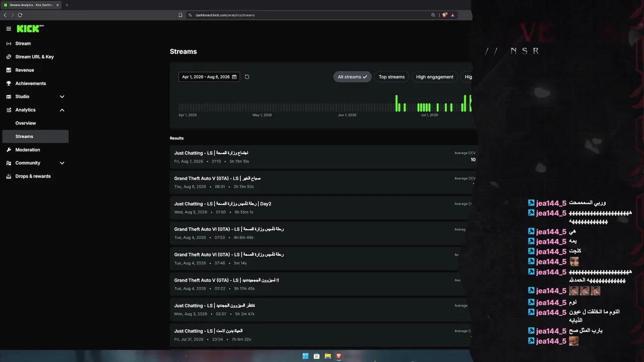Click the Stream URL & Key link icon
Image resolution: width=644 pixels, height=362 pixels.
click(x=9, y=57)
